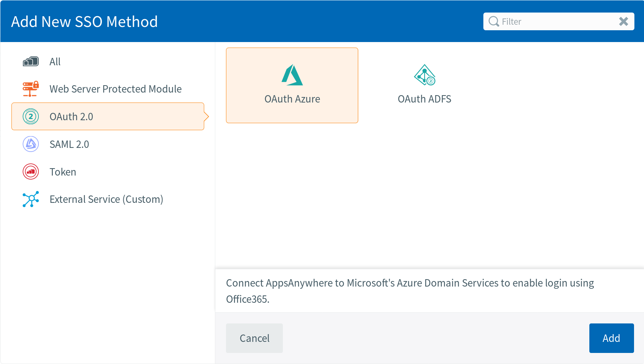This screenshot has height=364, width=644.
Task: Click the All category icon
Action: tap(31, 61)
